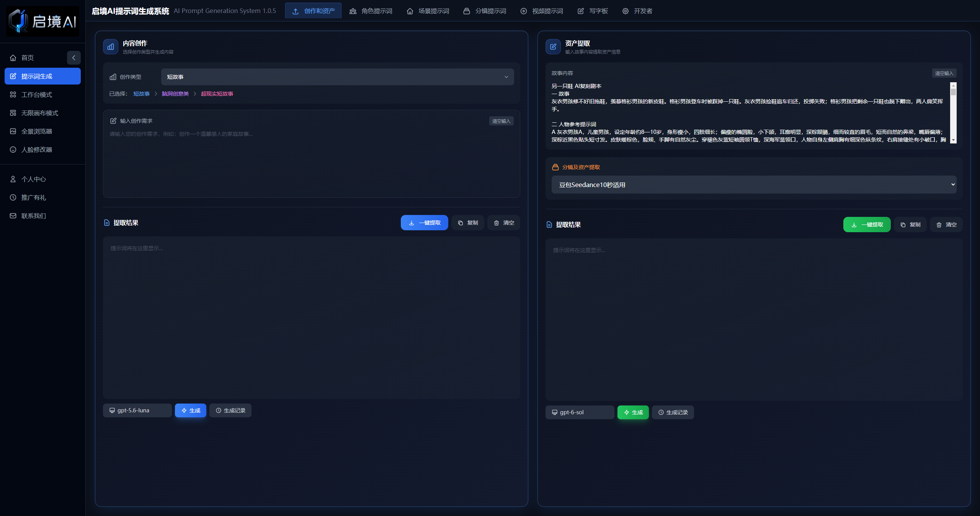980x516 pixels.
Task: Select 提示词生成 in the sidebar
Action: 42,76
